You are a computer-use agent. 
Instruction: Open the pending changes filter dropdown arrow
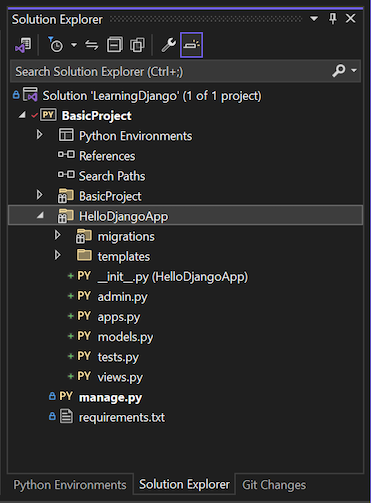(74, 45)
